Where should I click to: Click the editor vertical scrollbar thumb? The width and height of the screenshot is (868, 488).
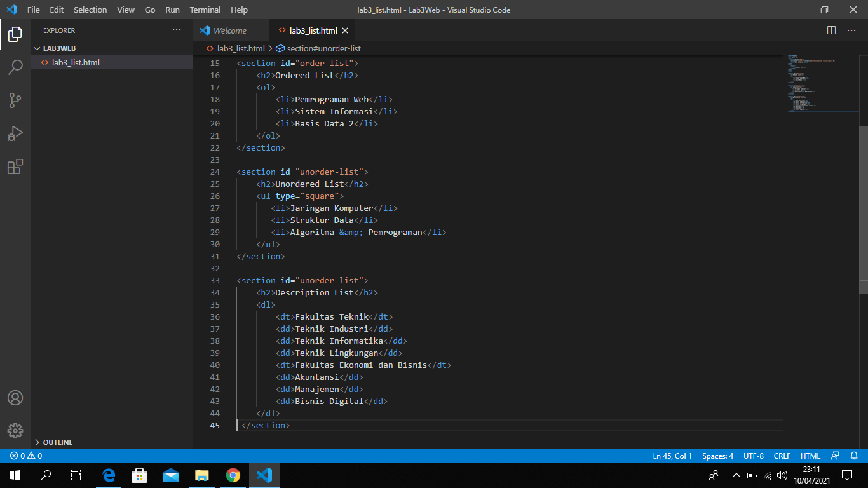coord(864,210)
